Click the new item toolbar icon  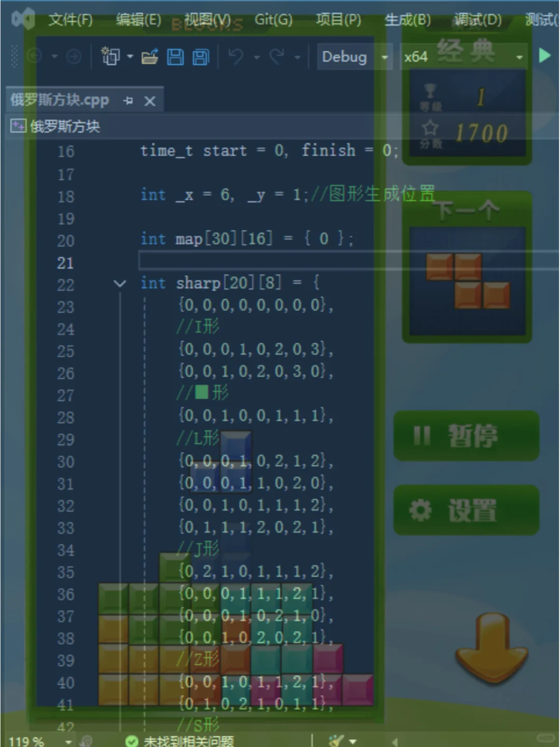pyautogui.click(x=110, y=56)
